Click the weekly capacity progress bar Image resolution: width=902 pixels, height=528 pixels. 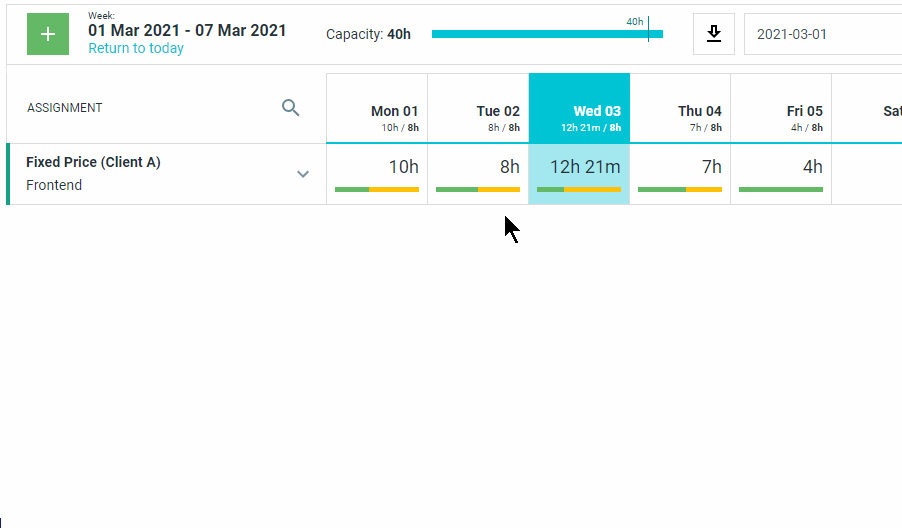point(547,34)
